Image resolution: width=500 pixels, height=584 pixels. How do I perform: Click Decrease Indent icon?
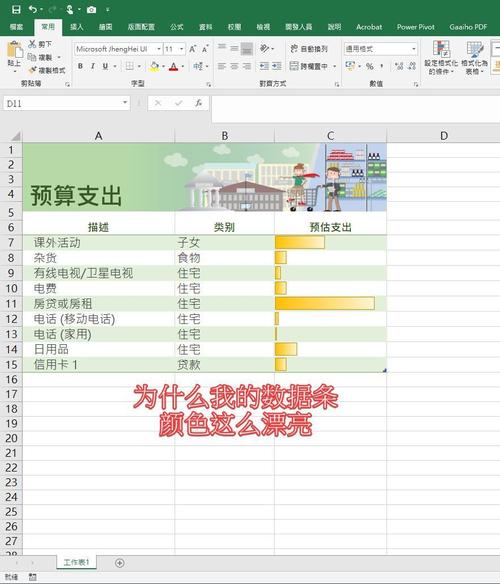[x=264, y=66]
